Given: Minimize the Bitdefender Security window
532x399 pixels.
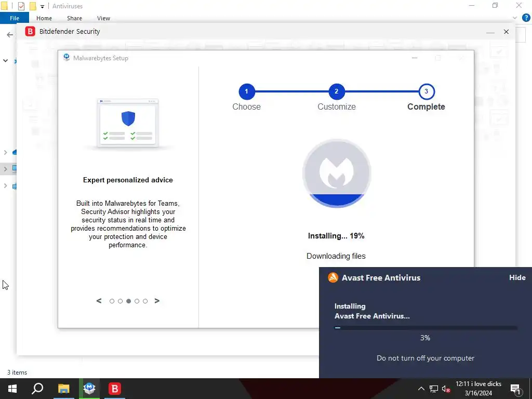Looking at the screenshot, I should coord(490,32).
